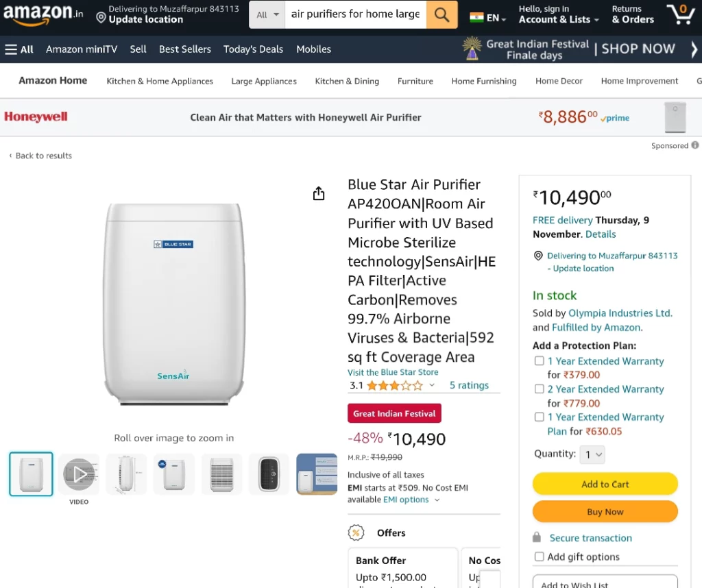Click the orange search magnifier button

tap(441, 14)
